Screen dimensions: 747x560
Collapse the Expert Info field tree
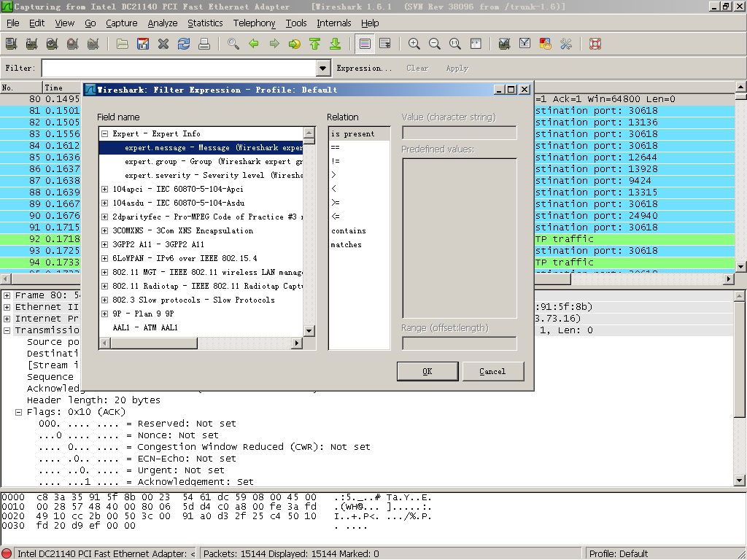(x=105, y=134)
